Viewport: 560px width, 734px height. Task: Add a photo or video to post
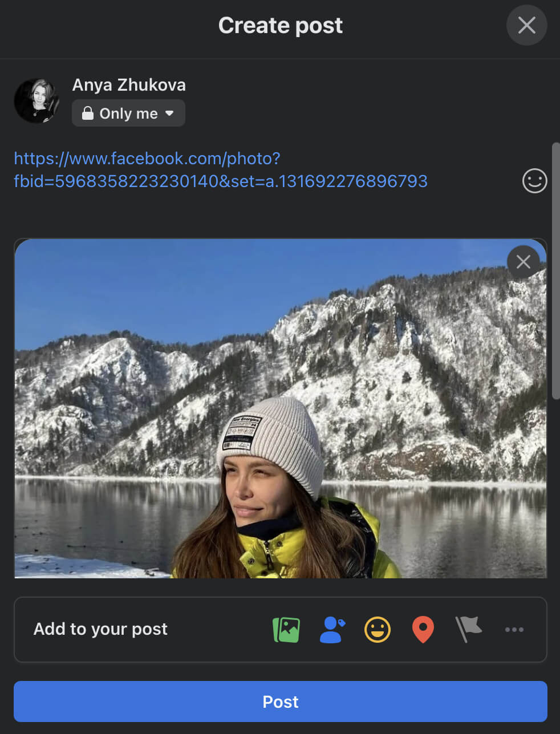[x=286, y=630]
